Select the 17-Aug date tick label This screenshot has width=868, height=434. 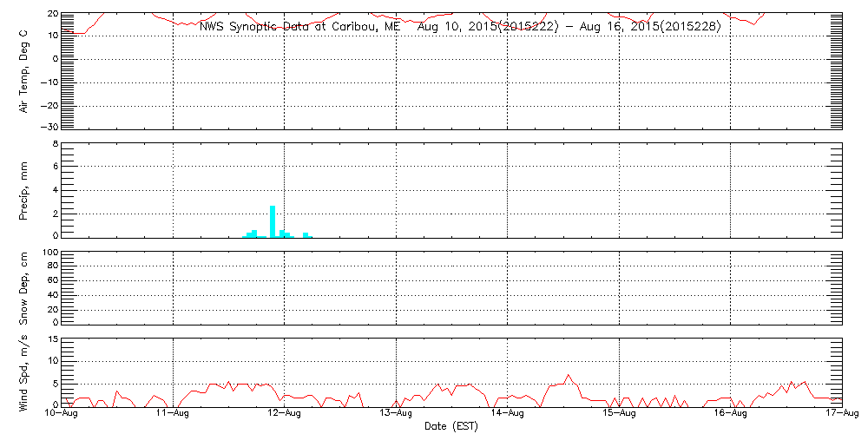pos(840,415)
